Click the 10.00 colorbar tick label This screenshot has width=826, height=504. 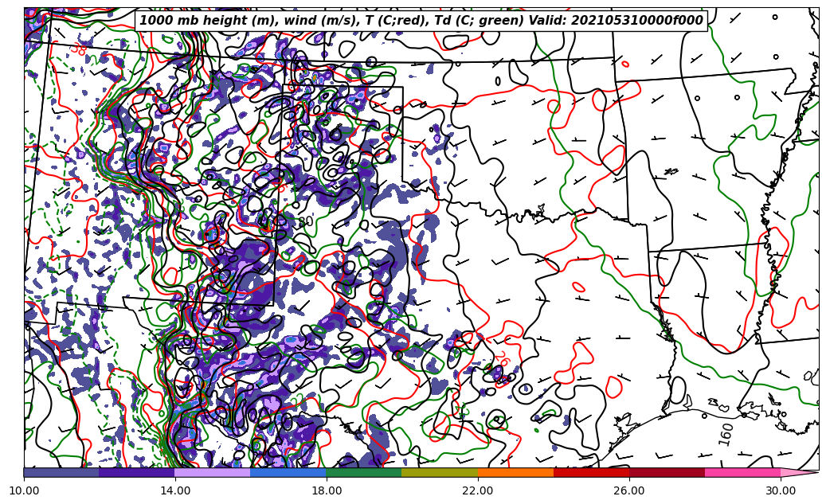[x=24, y=490]
